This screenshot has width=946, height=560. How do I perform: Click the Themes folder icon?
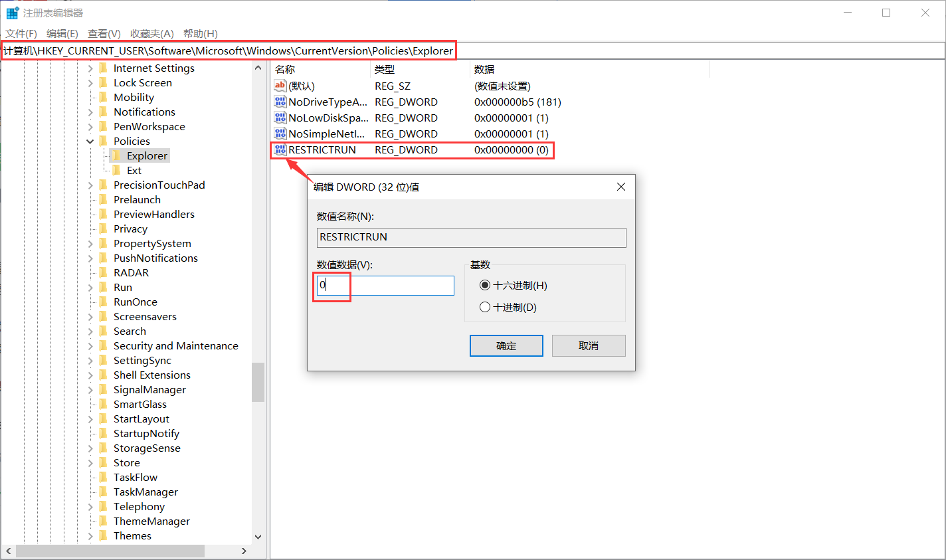click(103, 535)
